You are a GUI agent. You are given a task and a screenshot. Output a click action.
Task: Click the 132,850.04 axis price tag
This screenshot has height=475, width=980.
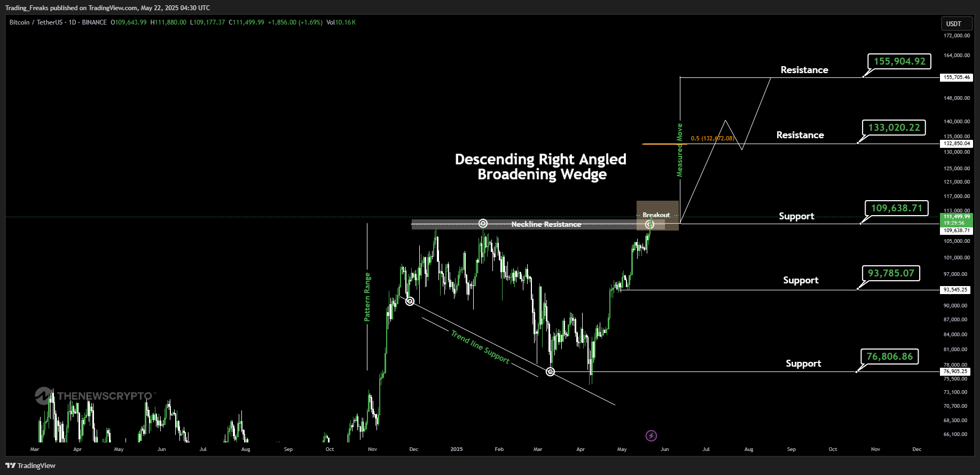point(957,144)
